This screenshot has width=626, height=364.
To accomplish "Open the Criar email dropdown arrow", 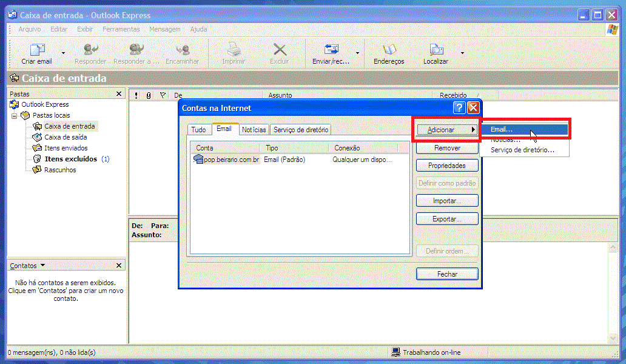I will pyautogui.click(x=63, y=53).
